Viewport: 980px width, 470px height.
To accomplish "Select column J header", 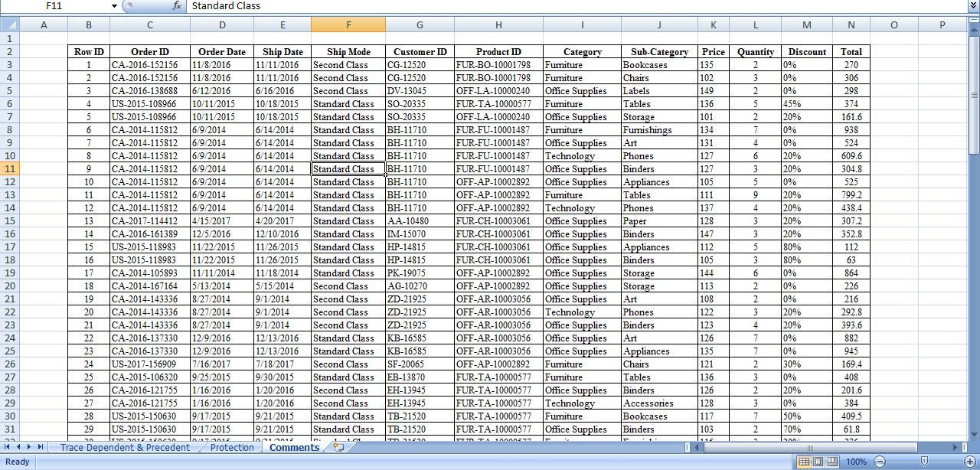I will pyautogui.click(x=659, y=24).
